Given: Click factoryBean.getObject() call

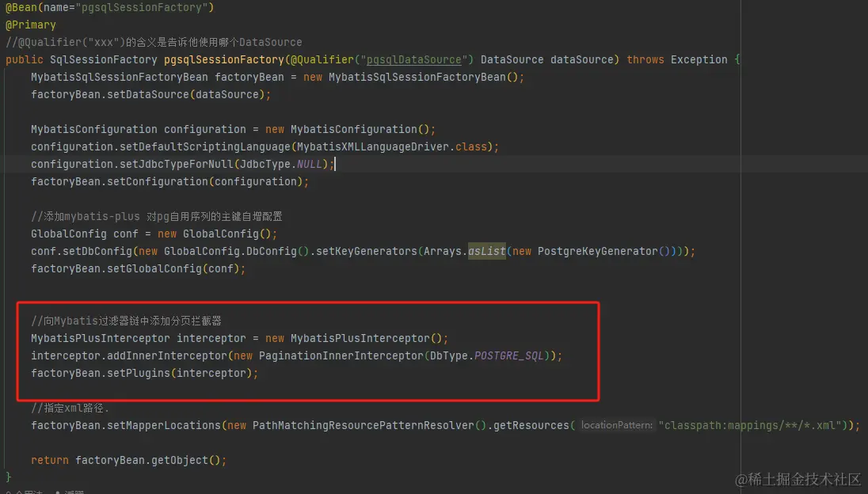Looking at the screenshot, I should coord(147,460).
